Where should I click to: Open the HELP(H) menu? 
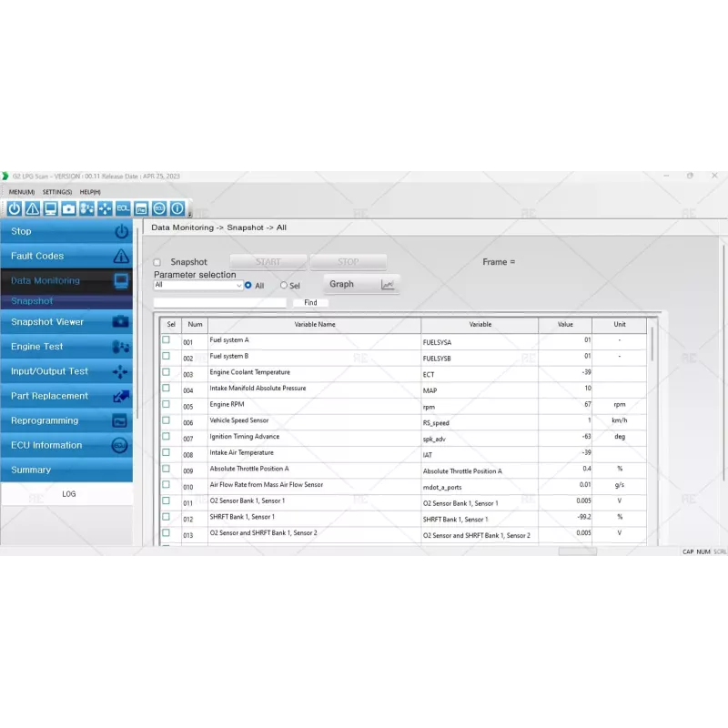point(90,192)
